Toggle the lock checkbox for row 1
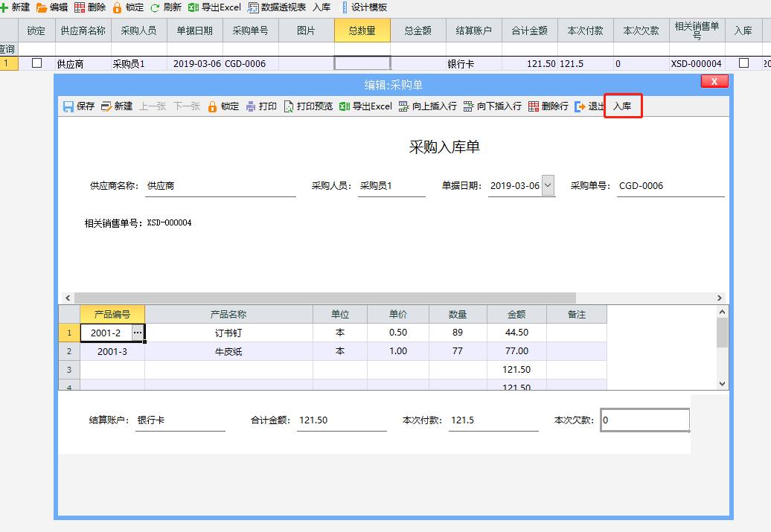This screenshot has height=532, width=771. pyautogui.click(x=36, y=63)
